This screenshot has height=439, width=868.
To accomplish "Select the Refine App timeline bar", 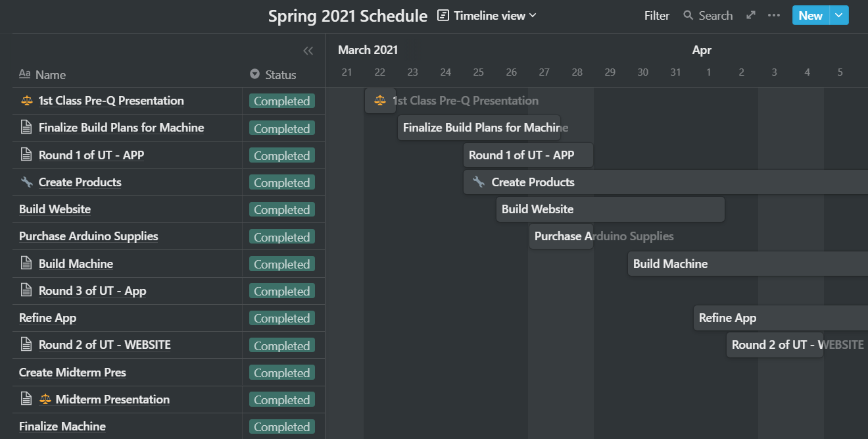I will (781, 318).
